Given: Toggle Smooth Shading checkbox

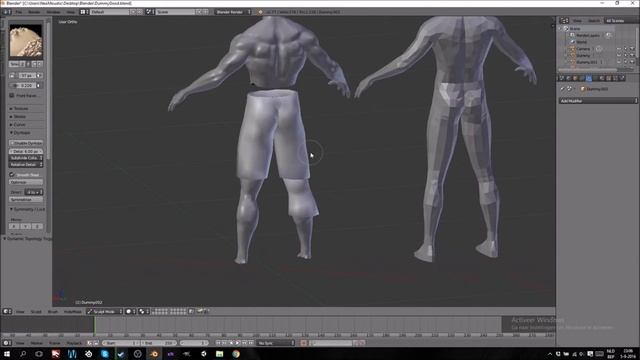Looking at the screenshot, I should (x=12, y=174).
